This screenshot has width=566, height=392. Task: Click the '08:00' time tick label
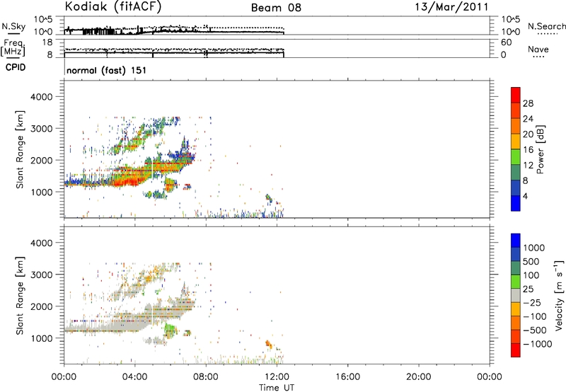206,377
